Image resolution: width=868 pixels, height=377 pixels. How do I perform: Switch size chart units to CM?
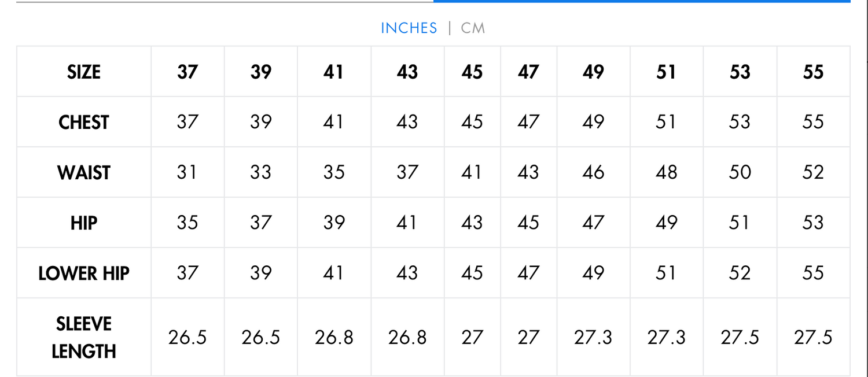tap(473, 28)
